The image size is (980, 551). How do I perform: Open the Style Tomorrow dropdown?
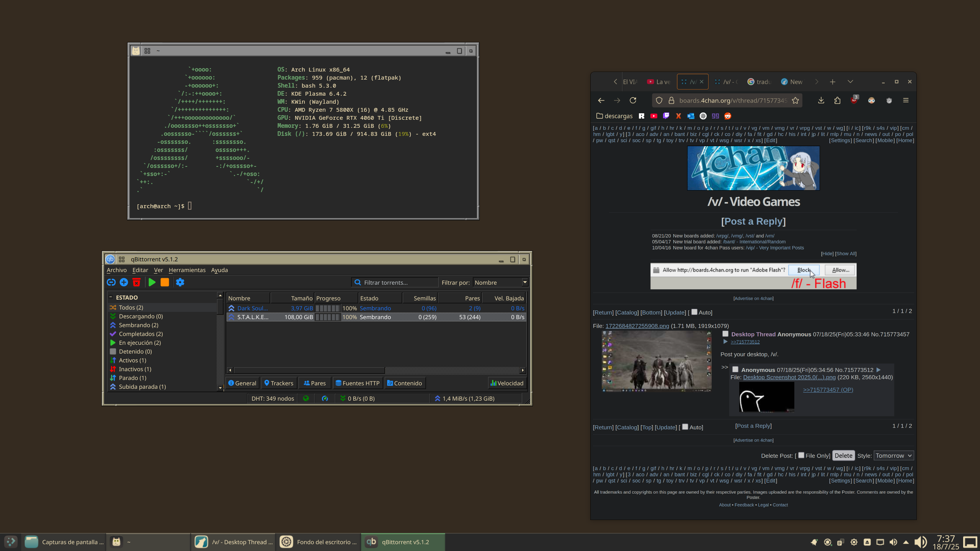point(894,455)
